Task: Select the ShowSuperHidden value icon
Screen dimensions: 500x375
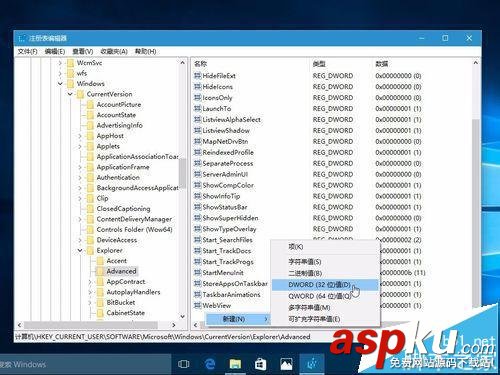Action: point(198,218)
